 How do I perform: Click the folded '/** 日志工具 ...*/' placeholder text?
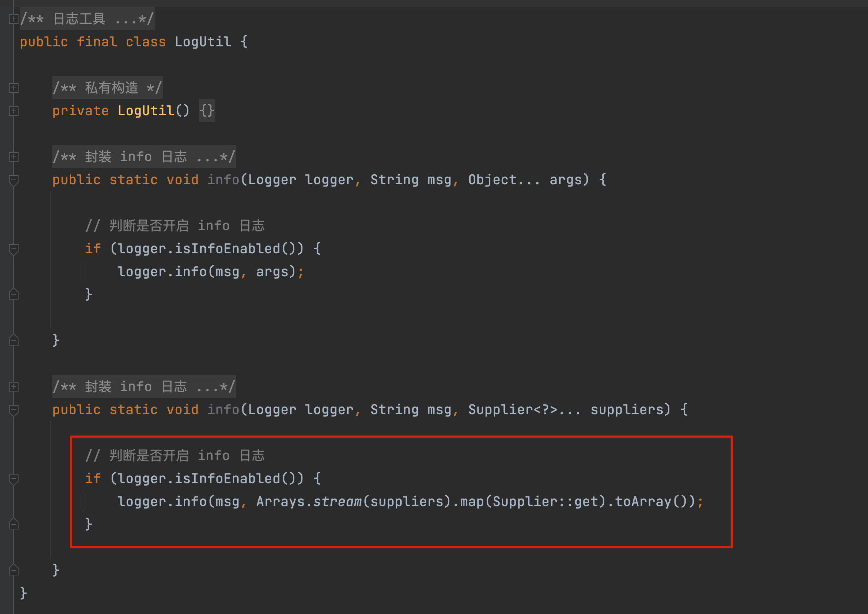[87, 19]
